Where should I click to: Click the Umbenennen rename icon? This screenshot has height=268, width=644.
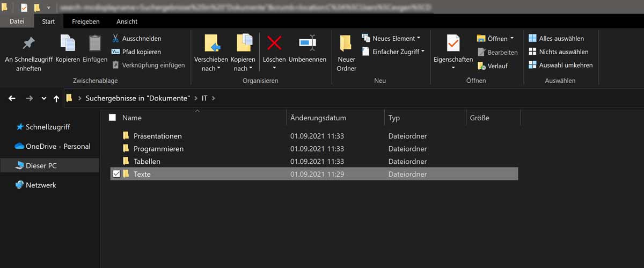coord(308,44)
